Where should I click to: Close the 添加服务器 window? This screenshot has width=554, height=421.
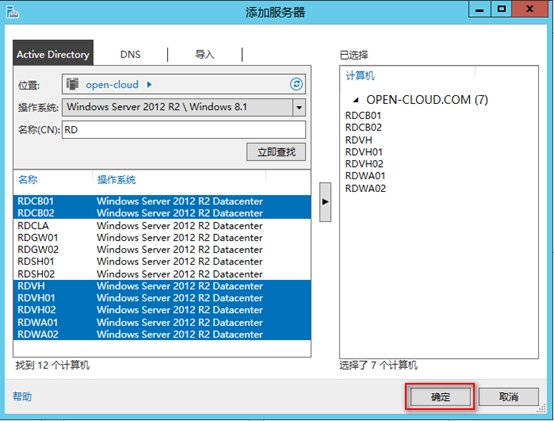(x=530, y=9)
